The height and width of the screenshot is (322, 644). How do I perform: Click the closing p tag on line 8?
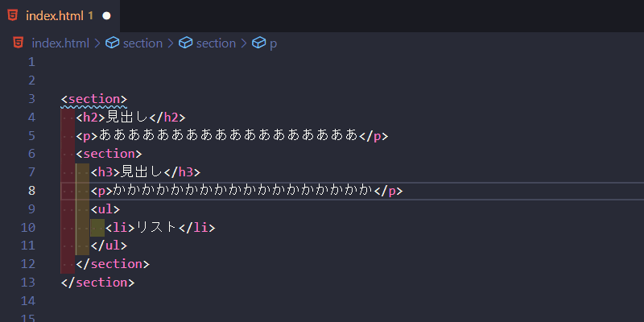point(388,191)
